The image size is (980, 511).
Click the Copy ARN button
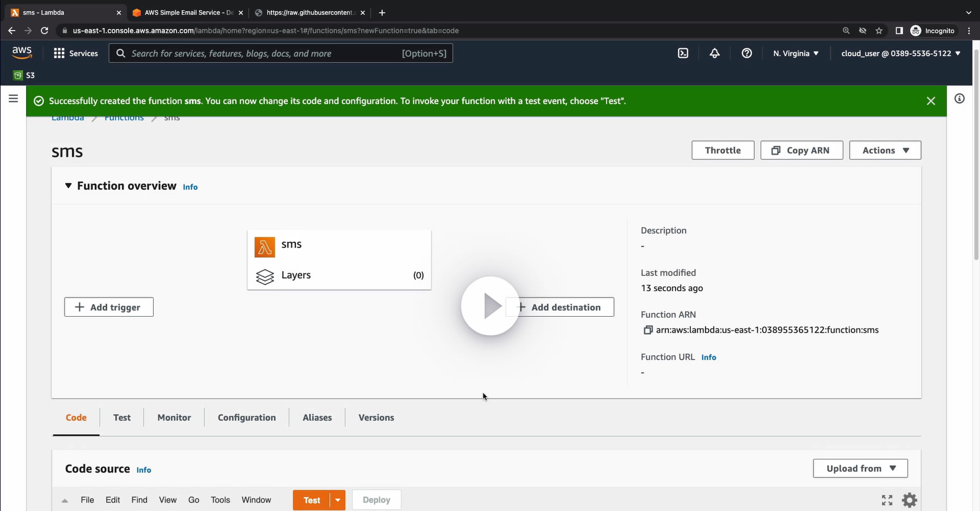pyautogui.click(x=801, y=150)
